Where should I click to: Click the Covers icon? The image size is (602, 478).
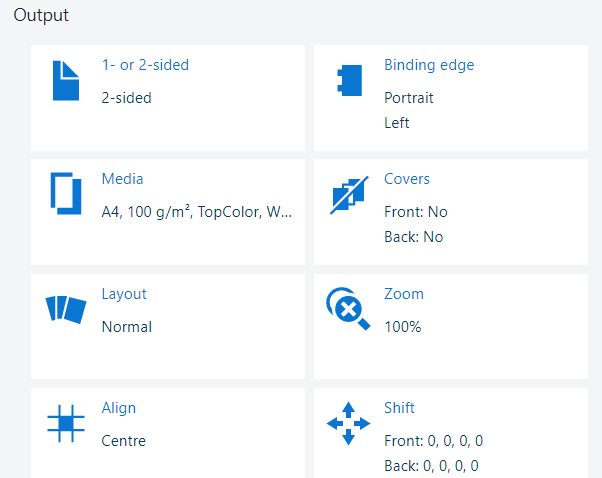click(x=349, y=195)
